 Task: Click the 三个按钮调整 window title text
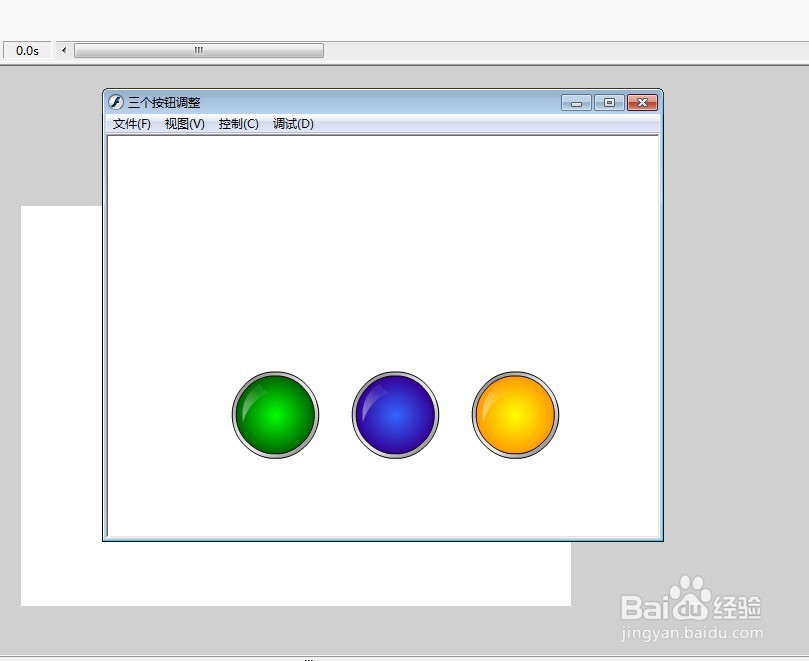pos(164,103)
